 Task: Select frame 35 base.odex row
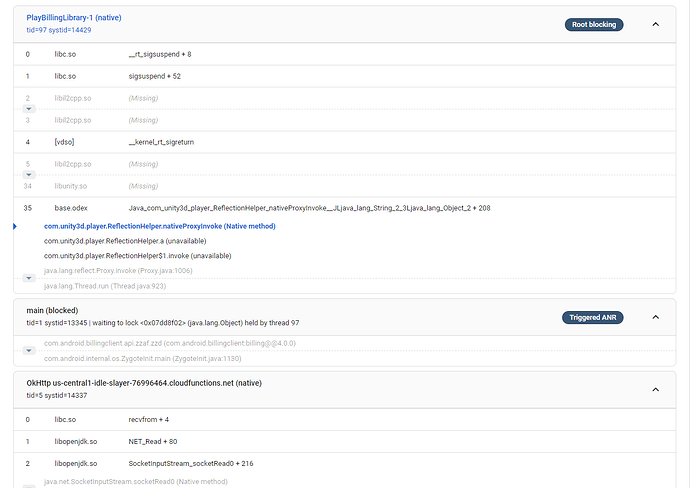tap(300, 208)
